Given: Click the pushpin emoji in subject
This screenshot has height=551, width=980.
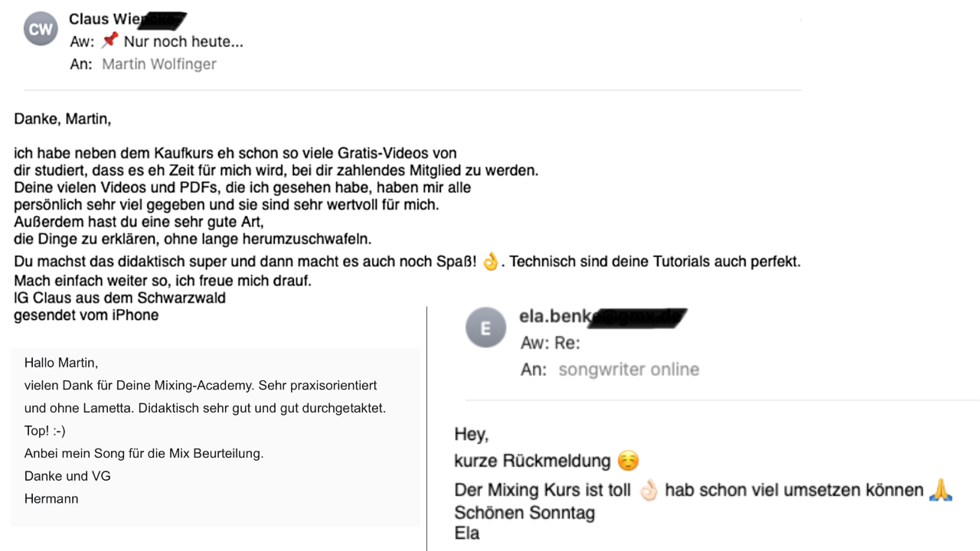Looking at the screenshot, I should tap(109, 41).
